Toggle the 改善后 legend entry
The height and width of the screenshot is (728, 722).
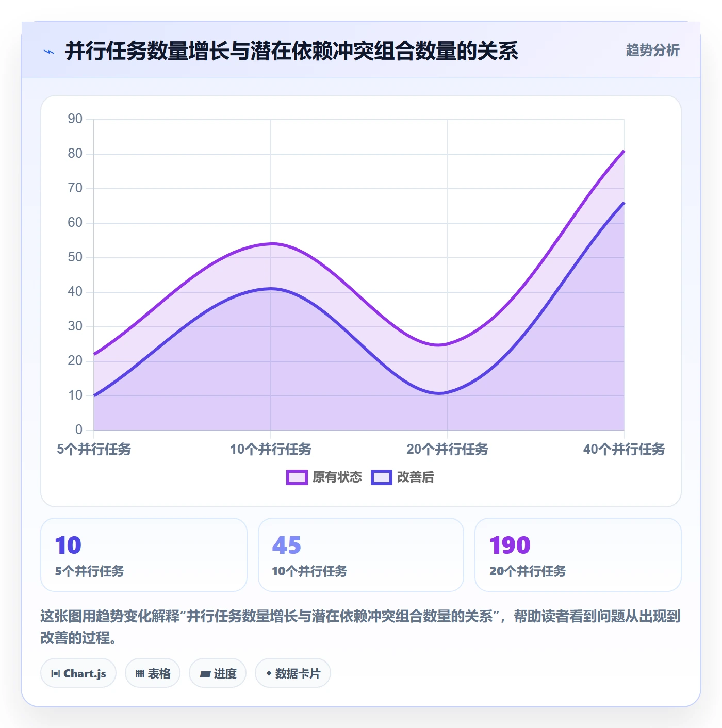point(402,477)
